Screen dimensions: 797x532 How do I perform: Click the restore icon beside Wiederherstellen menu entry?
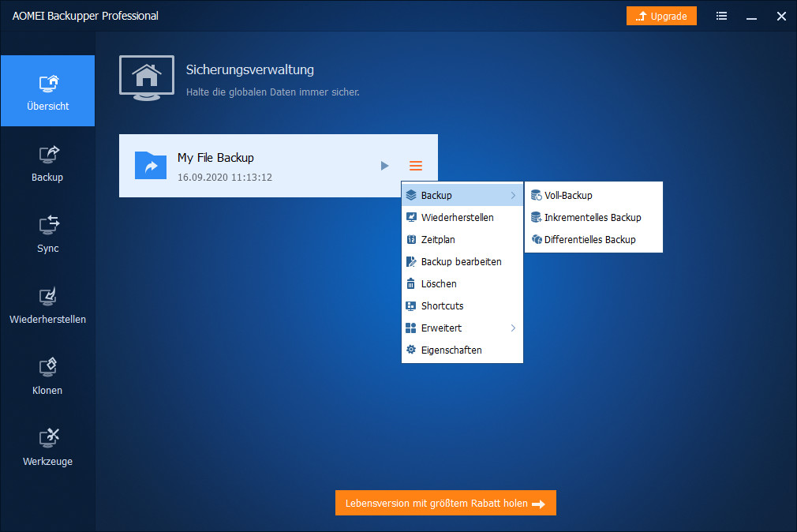[411, 218]
